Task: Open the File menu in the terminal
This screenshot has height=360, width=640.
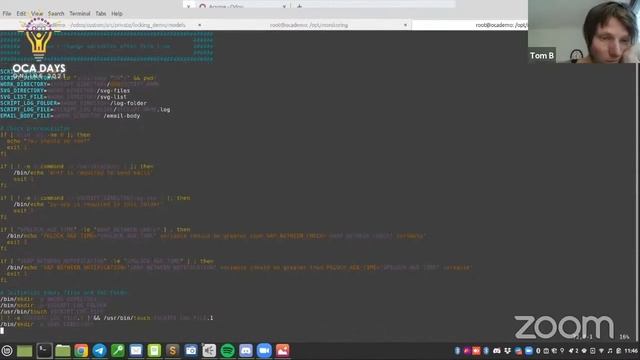Action: tap(7, 13)
